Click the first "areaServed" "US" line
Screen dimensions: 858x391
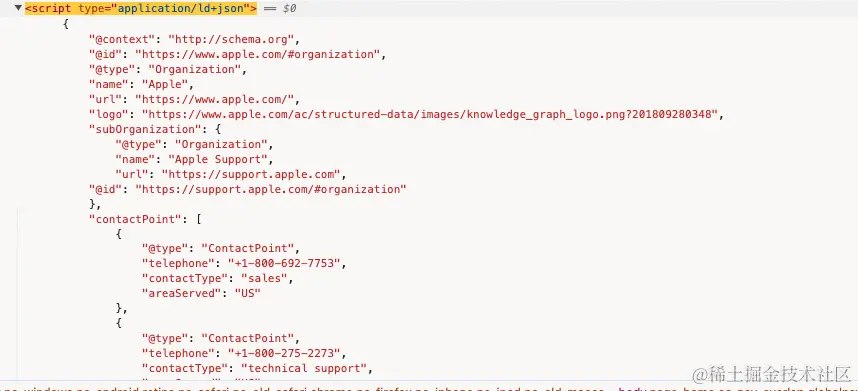click(x=201, y=293)
